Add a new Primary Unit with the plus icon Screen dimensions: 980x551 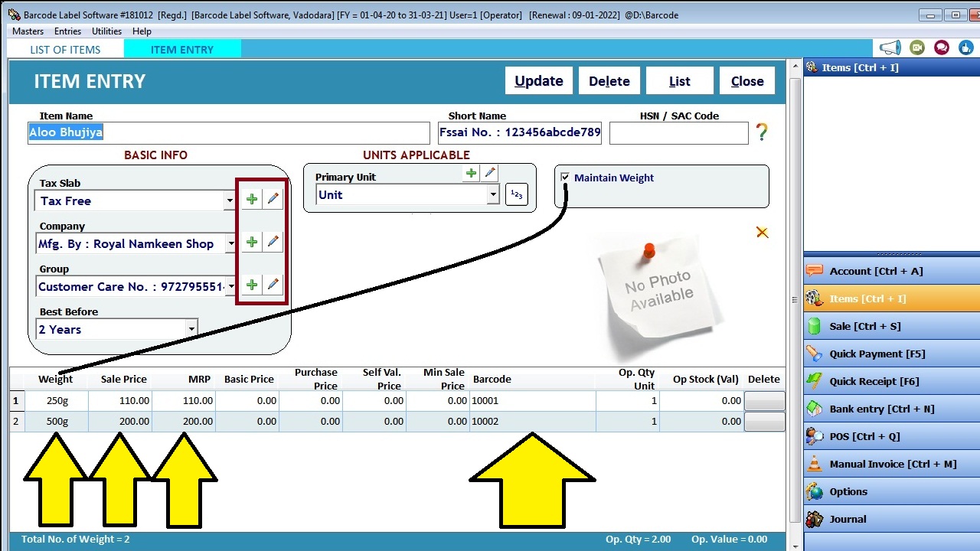tap(470, 173)
